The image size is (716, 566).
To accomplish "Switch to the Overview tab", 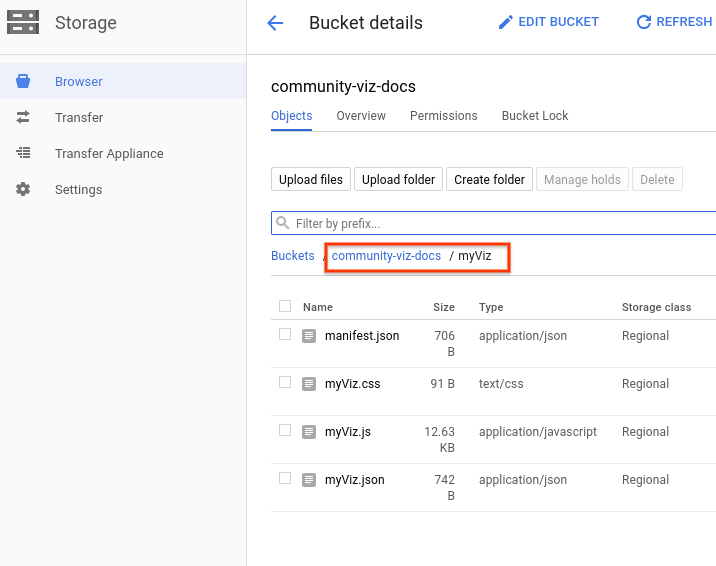I will (x=361, y=116).
